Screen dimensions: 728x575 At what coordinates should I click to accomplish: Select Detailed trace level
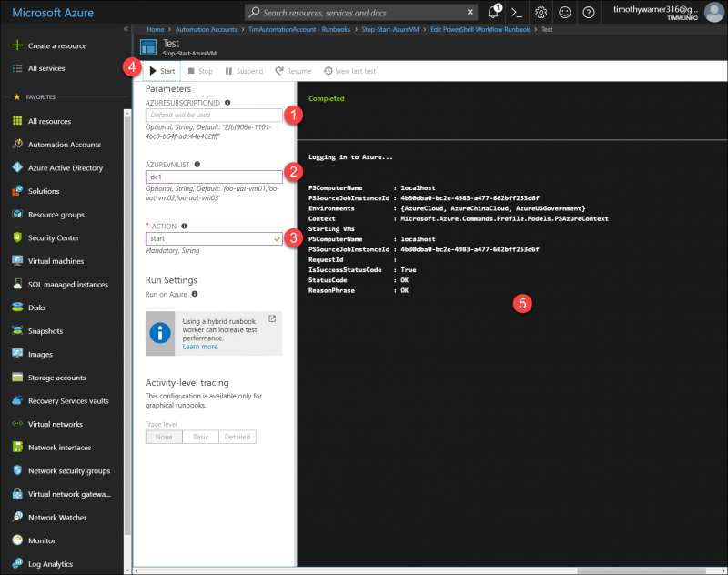point(238,437)
